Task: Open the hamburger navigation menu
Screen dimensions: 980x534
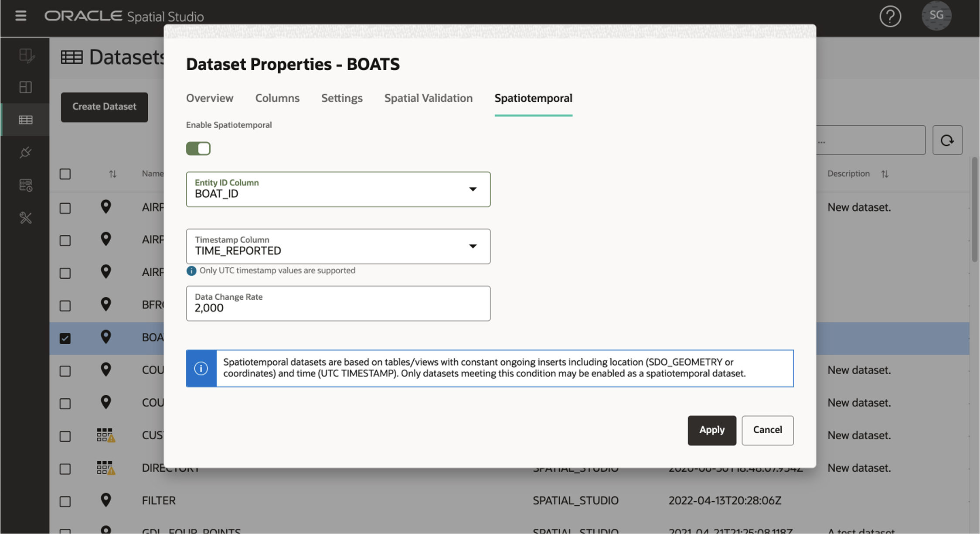Action: (x=20, y=16)
